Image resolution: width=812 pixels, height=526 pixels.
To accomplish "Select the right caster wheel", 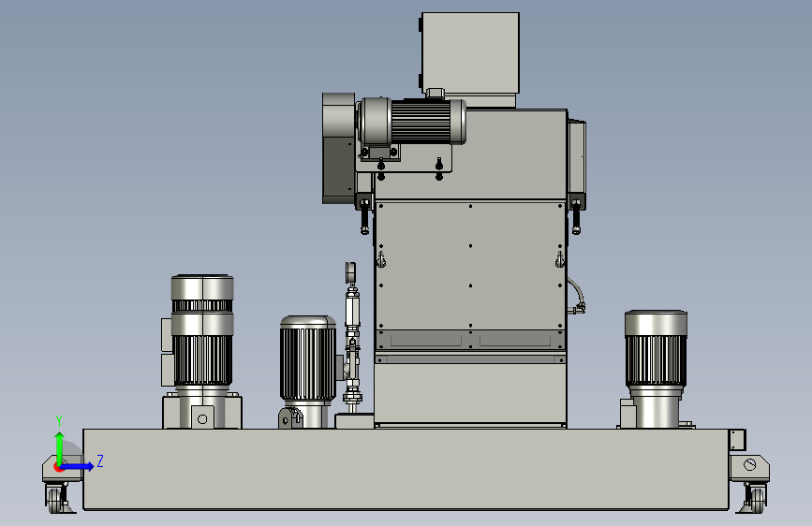I will [756, 499].
